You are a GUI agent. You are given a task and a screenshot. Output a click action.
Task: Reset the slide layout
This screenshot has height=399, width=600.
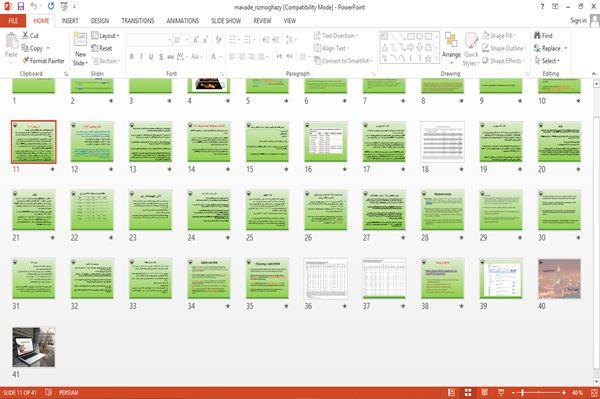pyautogui.click(x=102, y=48)
